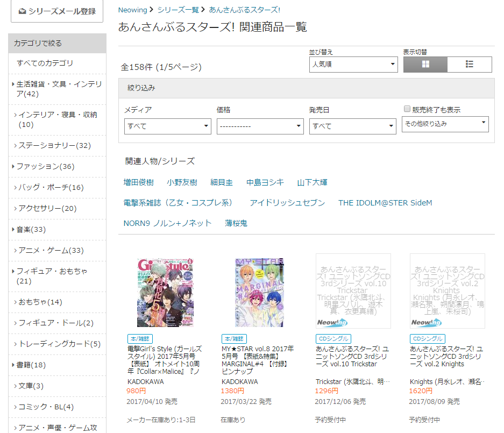The image size is (504, 433).
Task: Open related person 小野友樹
Action: tap(182, 182)
